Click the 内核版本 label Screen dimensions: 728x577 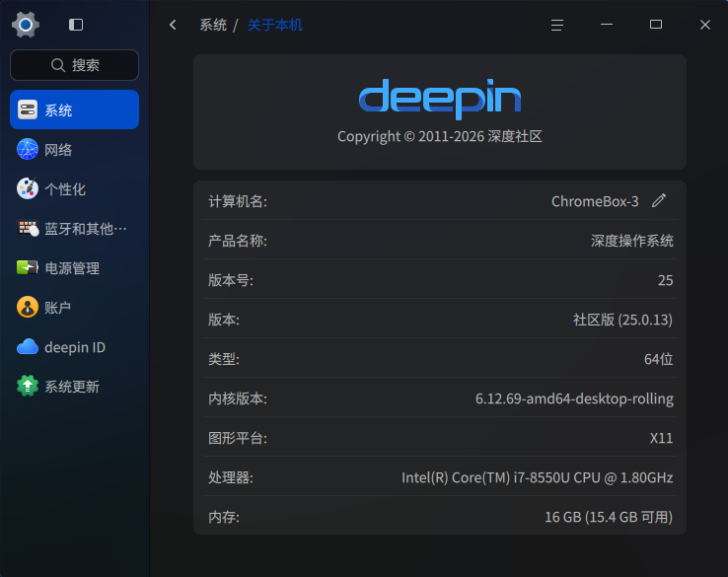pyautogui.click(x=238, y=398)
